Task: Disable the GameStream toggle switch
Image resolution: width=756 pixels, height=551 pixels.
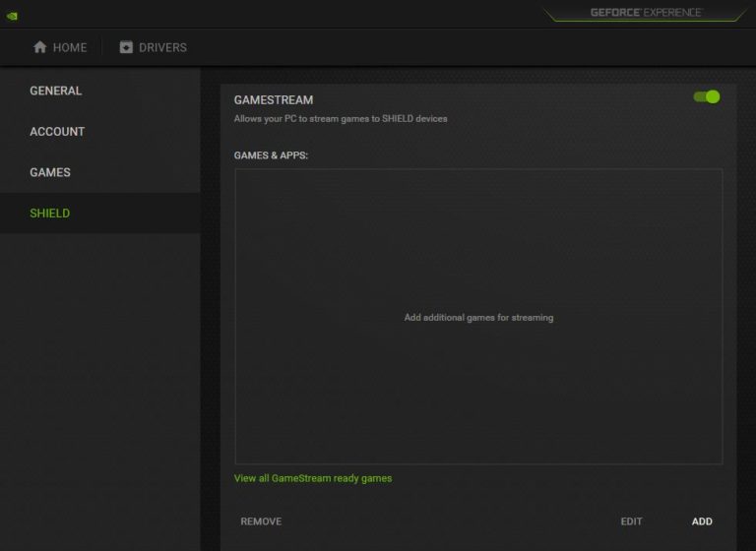Action: (707, 96)
